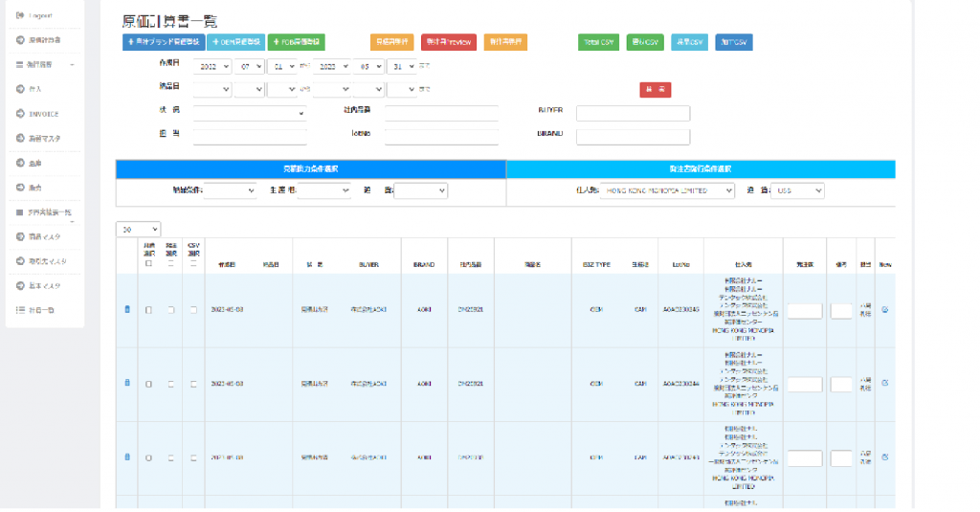Expand the third sidebar item with chevron
The image size is (980, 512).
point(43,64)
